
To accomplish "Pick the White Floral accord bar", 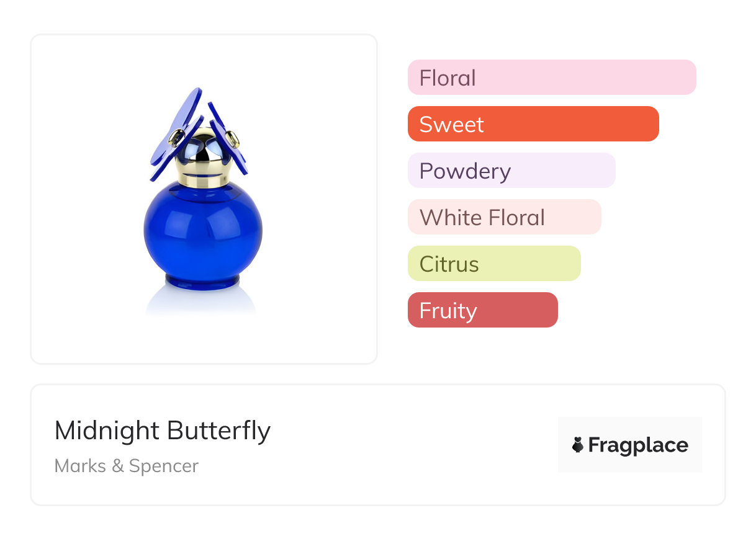I will click(x=505, y=217).
